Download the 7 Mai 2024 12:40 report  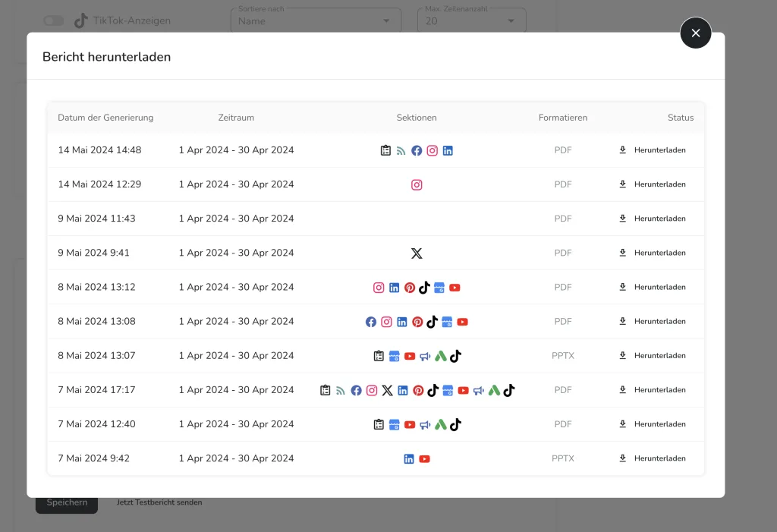coord(652,423)
